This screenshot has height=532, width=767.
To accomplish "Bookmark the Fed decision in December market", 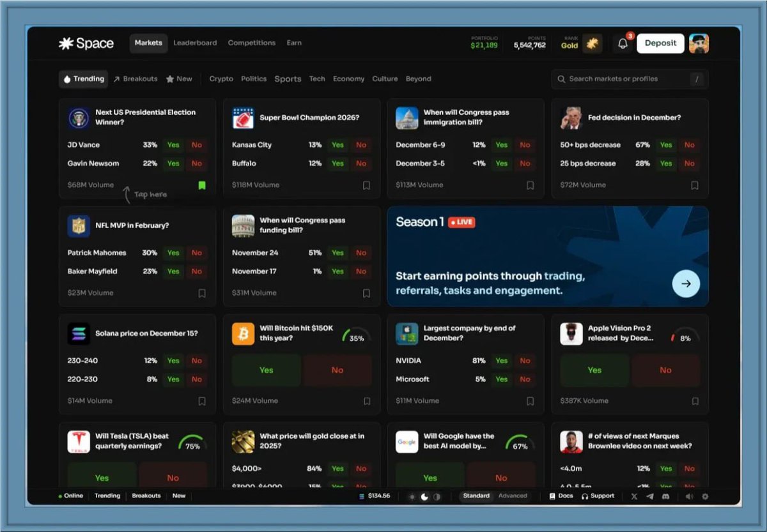I will coord(695,185).
